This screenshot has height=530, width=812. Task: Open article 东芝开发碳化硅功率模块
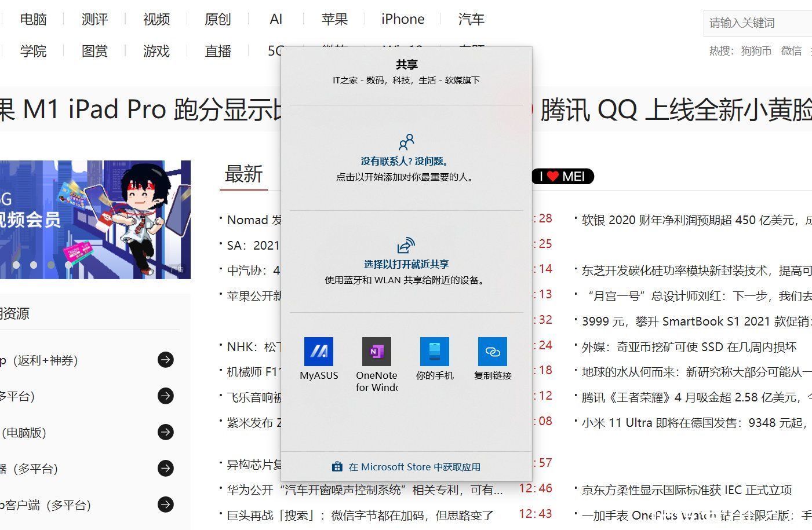point(697,271)
